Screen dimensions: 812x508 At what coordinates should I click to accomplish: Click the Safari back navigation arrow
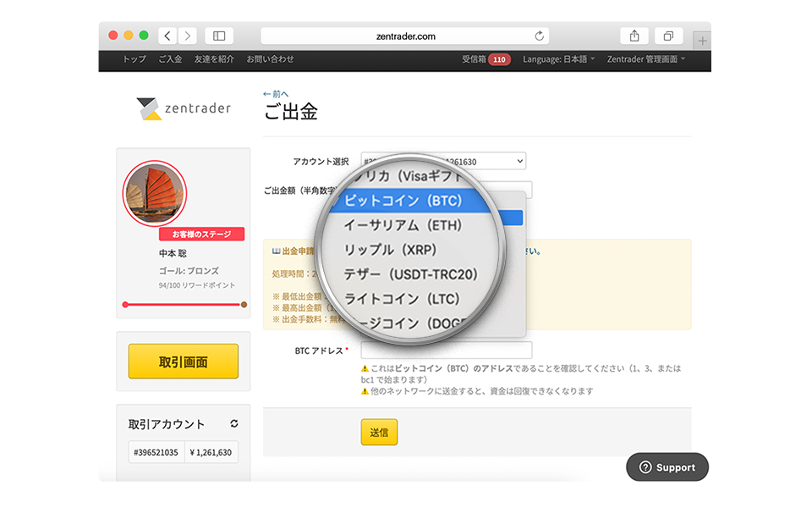[167, 36]
